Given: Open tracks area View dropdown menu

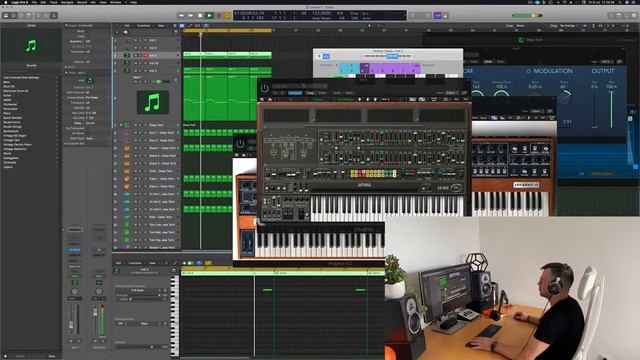Looking at the screenshot, I should (161, 25).
